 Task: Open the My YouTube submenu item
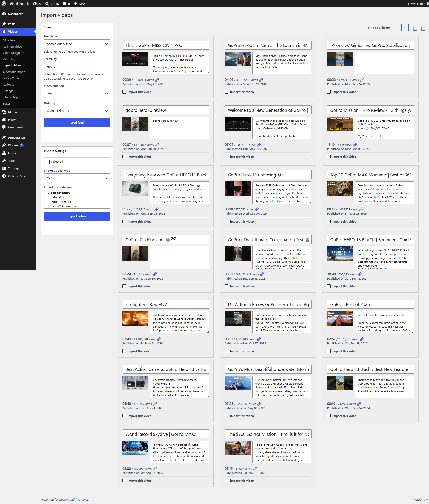[11, 78]
